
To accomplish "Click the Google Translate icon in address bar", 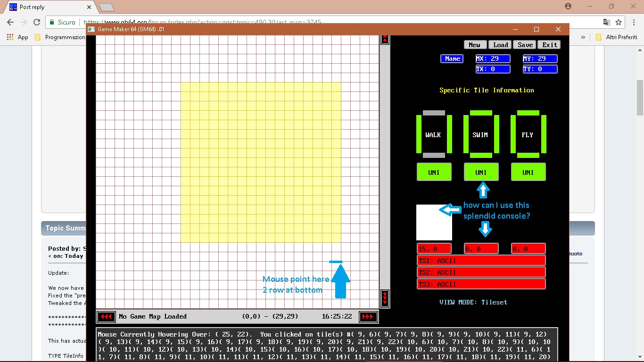I will click(606, 22).
